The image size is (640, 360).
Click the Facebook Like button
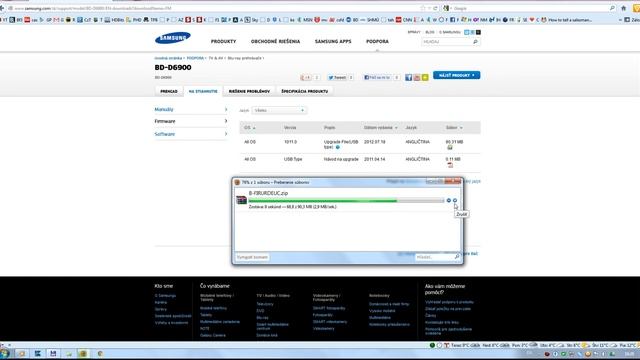point(377,77)
